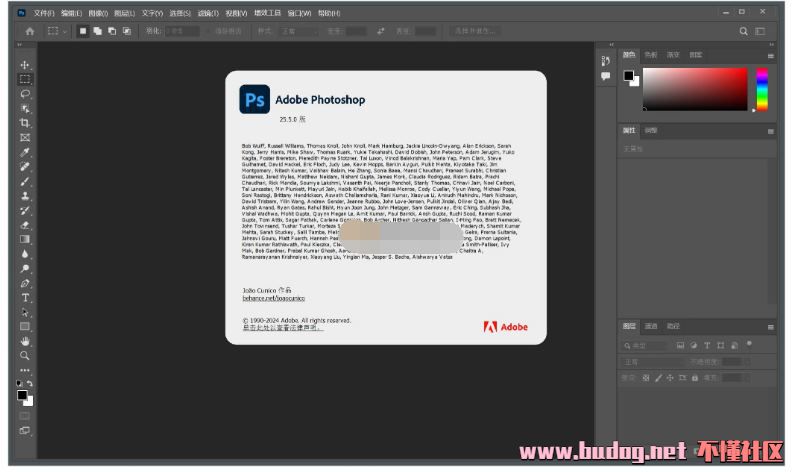Toggle type layer filter in Layers panel
The image size is (793, 472).
[707, 346]
